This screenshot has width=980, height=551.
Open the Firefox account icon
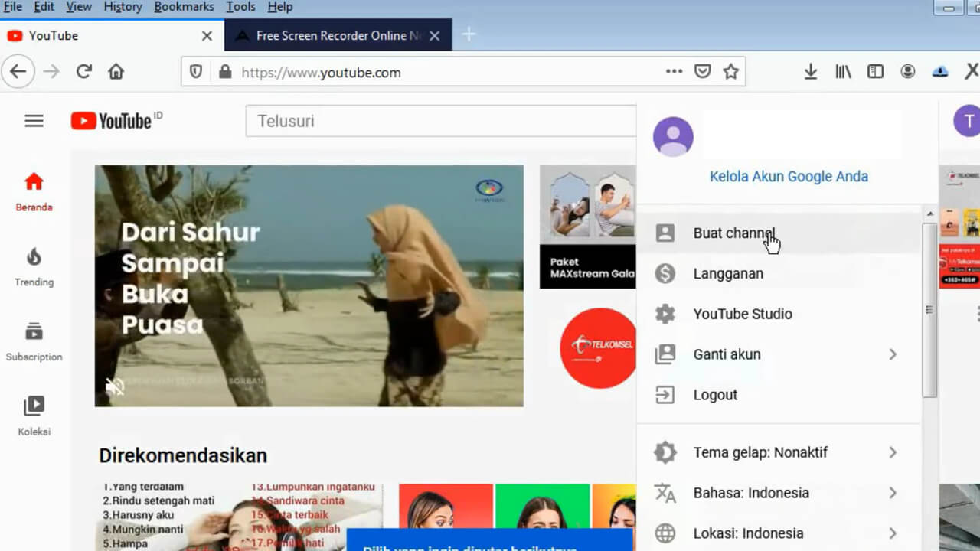pyautogui.click(x=908, y=72)
